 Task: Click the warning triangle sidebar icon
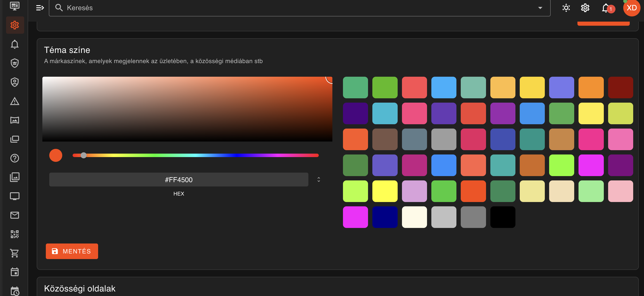point(14,101)
